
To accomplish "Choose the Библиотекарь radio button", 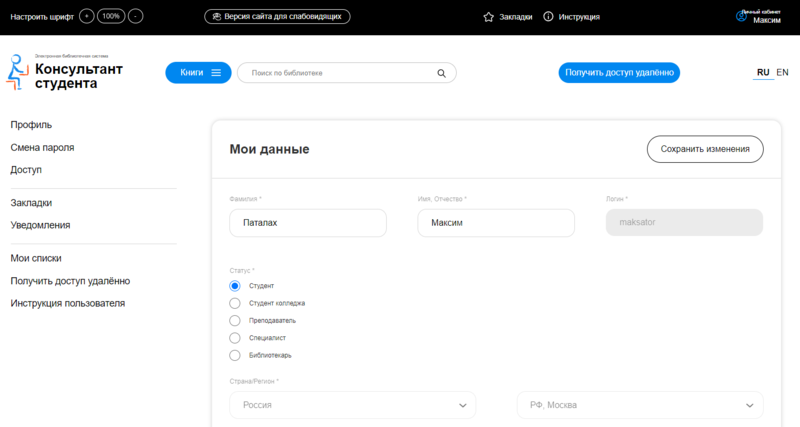I will 235,355.
